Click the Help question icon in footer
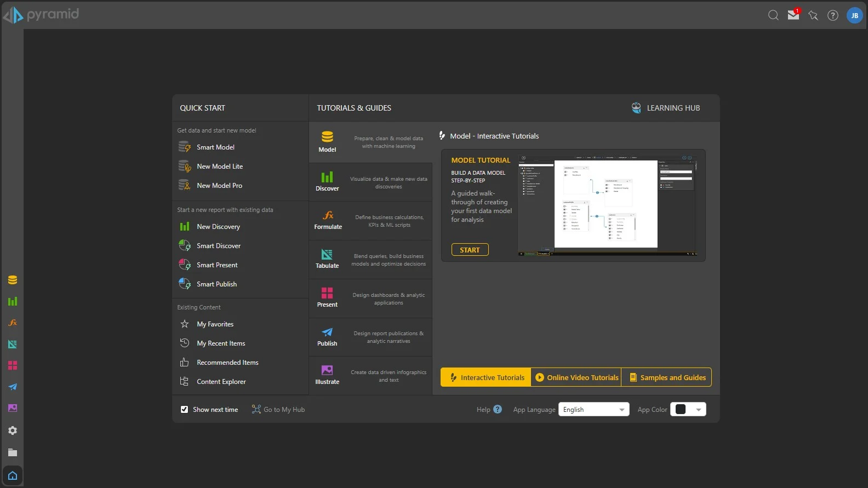 (498, 409)
